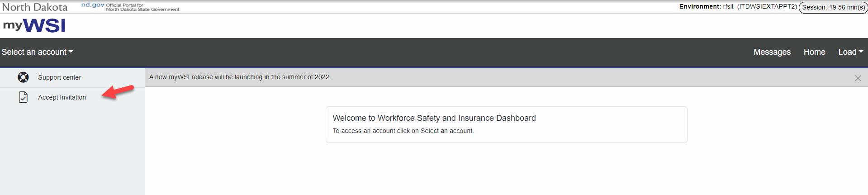Click the Accept Invitation document icon
This screenshot has height=195, width=868.
[x=23, y=97]
